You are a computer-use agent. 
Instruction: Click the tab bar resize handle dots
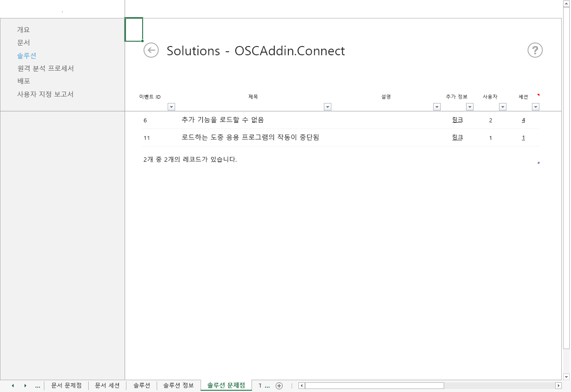coord(292,386)
